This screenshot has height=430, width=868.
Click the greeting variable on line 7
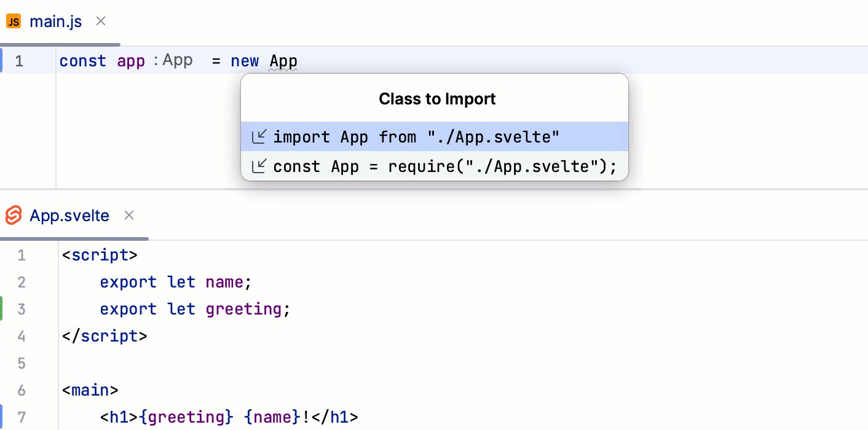187,416
